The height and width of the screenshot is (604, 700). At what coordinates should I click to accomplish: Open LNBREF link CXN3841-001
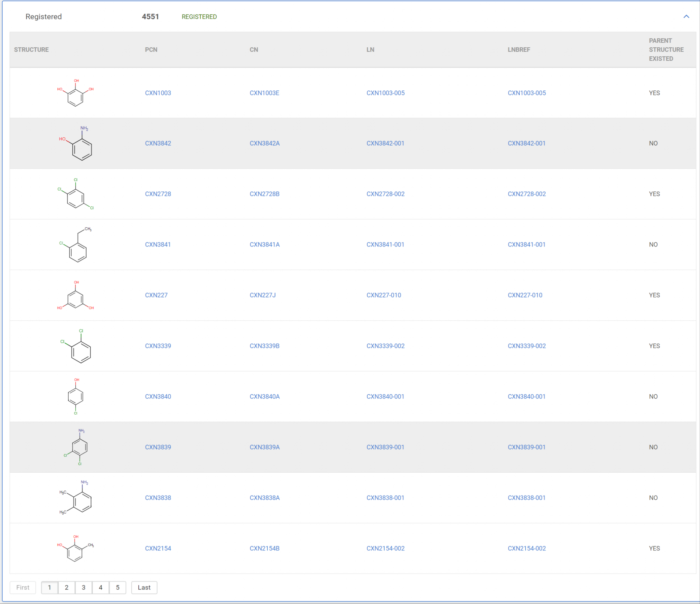pyautogui.click(x=526, y=245)
